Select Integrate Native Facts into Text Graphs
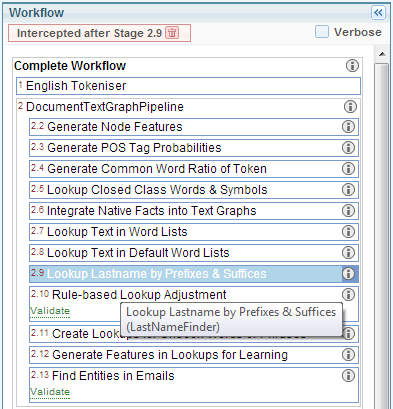The height and width of the screenshot is (409, 393). pyautogui.click(x=194, y=211)
